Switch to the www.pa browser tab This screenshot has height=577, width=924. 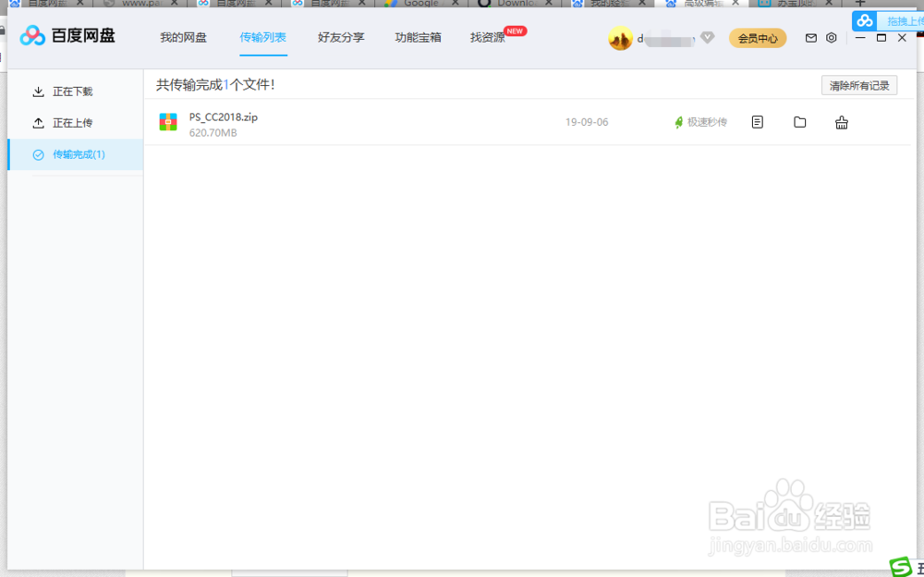141,3
